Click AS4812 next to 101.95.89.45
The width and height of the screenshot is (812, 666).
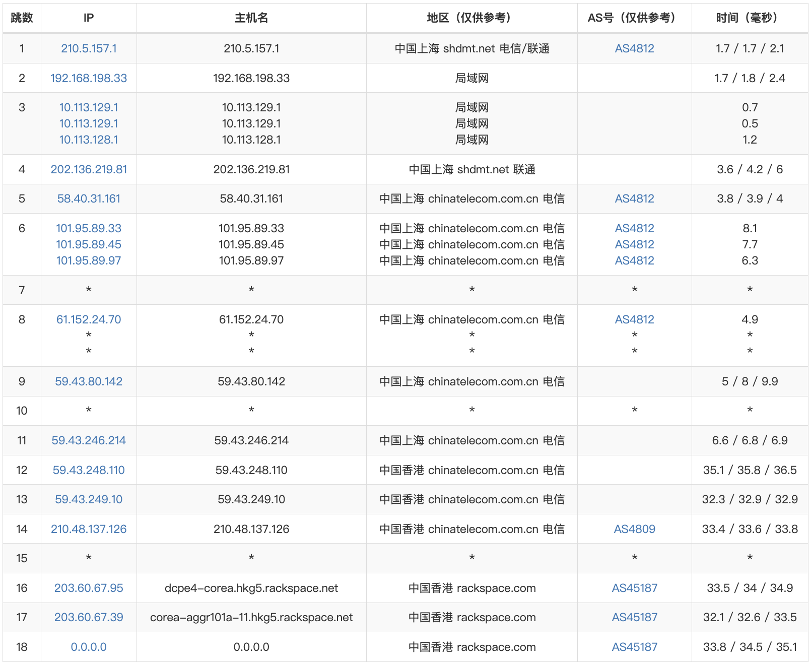point(634,244)
